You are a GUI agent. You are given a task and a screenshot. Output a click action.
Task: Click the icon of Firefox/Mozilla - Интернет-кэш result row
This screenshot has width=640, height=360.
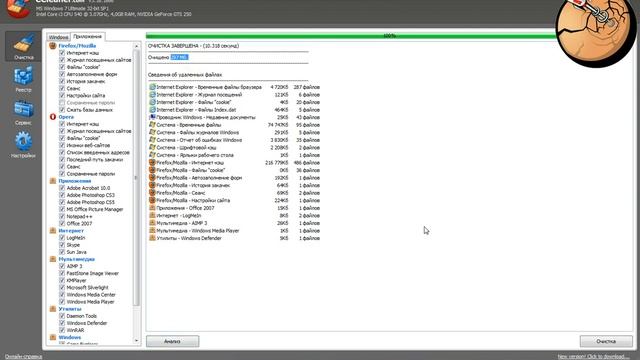click(152, 162)
